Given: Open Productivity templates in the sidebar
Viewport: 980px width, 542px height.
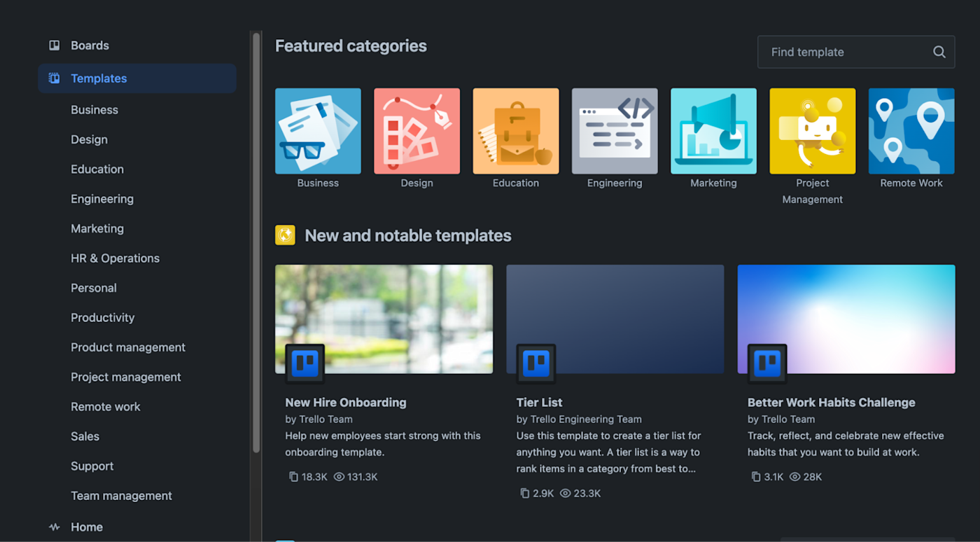Looking at the screenshot, I should [102, 318].
